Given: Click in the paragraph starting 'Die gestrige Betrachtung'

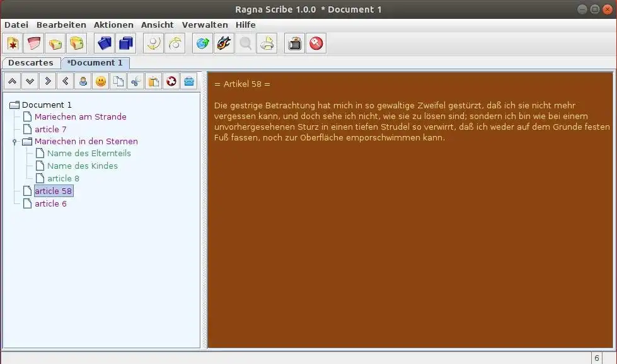Looking at the screenshot, I should pos(412,122).
